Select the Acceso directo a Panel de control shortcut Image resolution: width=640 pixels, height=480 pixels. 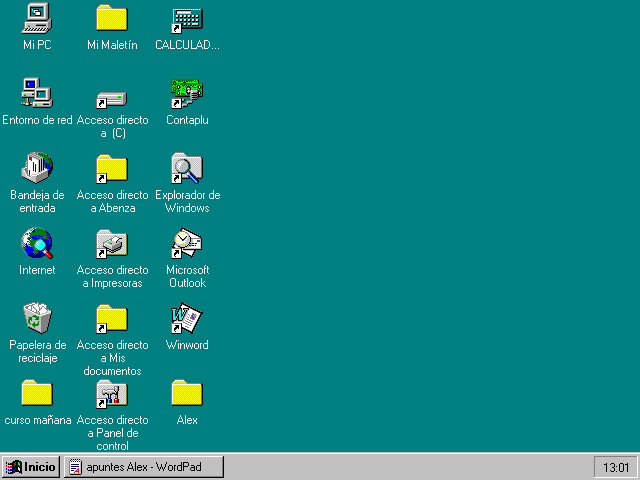pos(112,394)
